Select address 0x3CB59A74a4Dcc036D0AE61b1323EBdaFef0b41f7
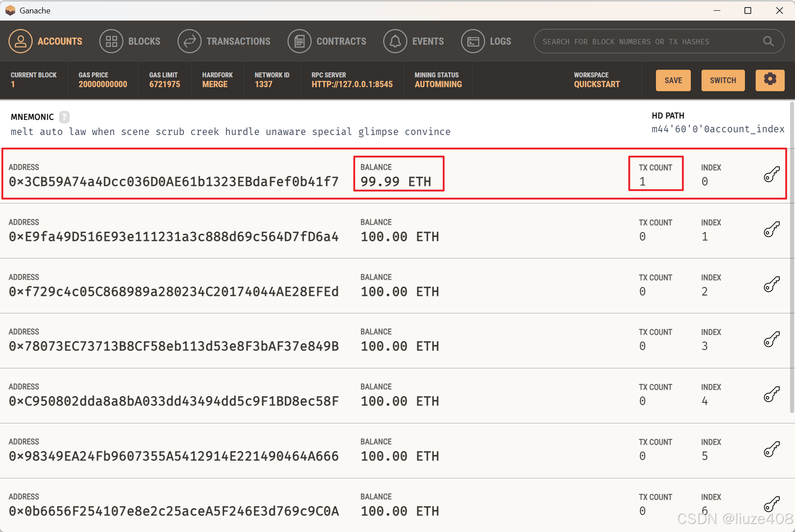This screenshot has height=532, width=795. 174,182
